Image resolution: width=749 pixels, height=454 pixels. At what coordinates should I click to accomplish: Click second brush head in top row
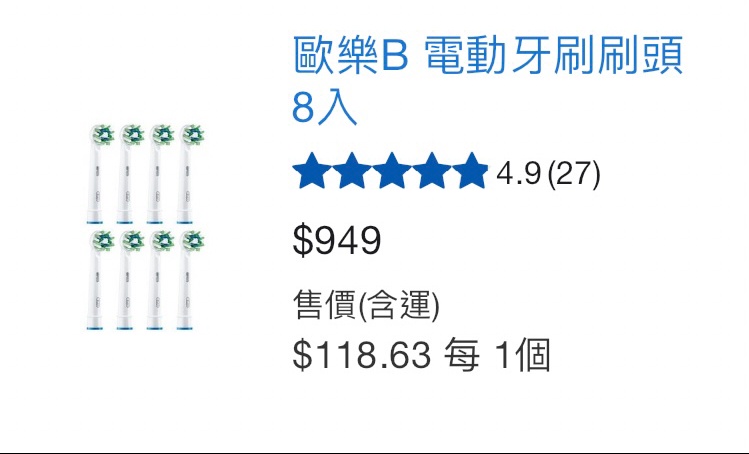[x=130, y=173]
